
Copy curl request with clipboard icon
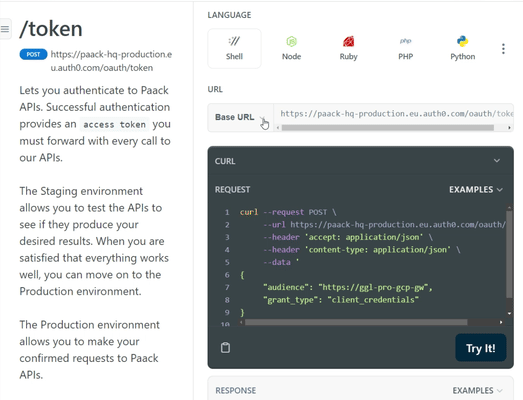point(225,348)
